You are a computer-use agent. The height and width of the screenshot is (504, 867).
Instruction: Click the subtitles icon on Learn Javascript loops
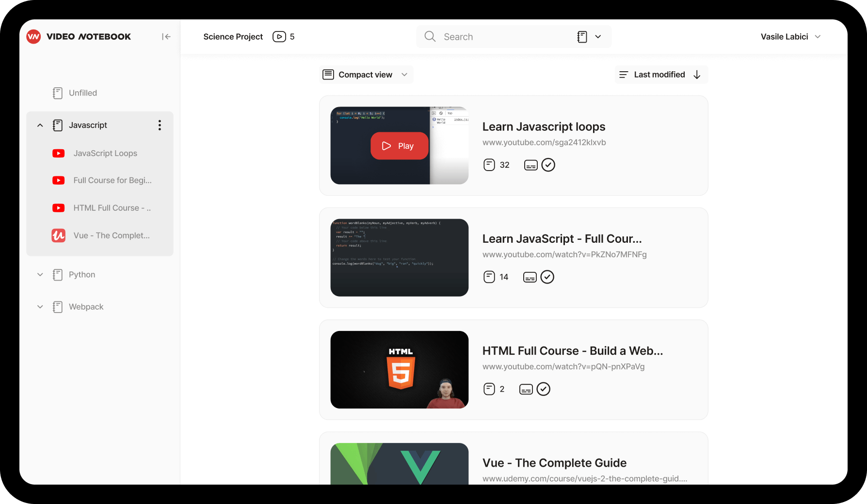[x=531, y=165]
